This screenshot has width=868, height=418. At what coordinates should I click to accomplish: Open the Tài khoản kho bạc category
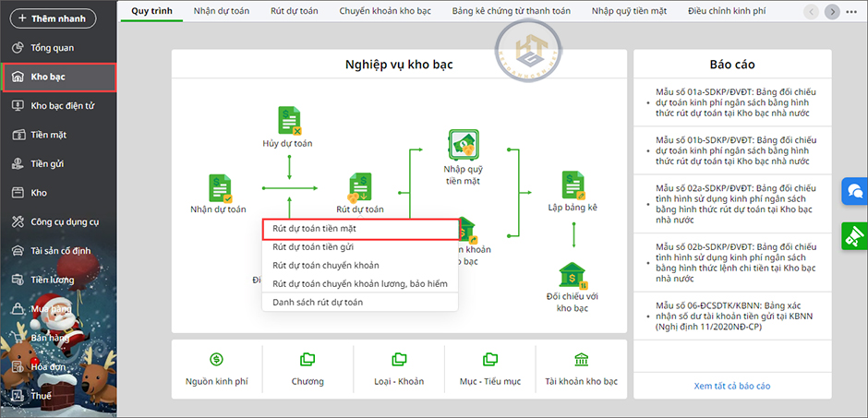click(x=581, y=367)
